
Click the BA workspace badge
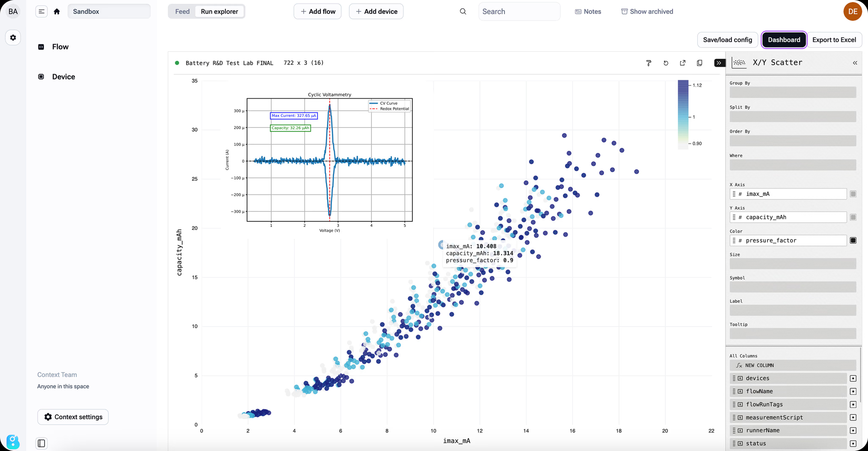pos(13,11)
